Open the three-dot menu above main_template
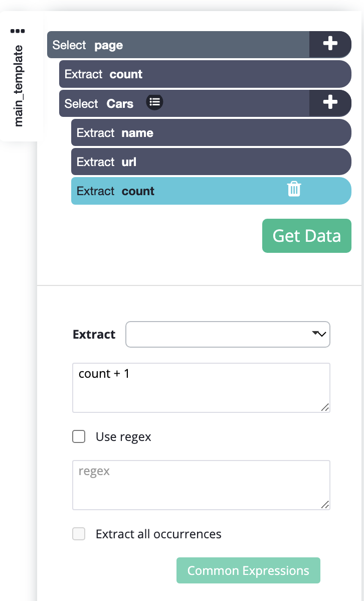The image size is (364, 601). pos(18,31)
